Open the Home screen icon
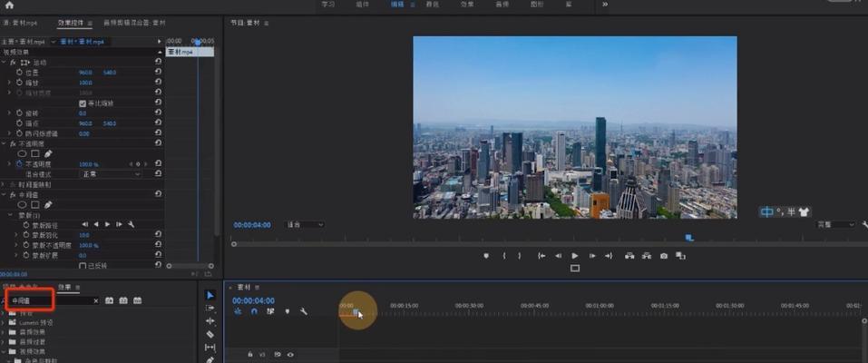The width and height of the screenshot is (868, 363). click(x=9, y=5)
